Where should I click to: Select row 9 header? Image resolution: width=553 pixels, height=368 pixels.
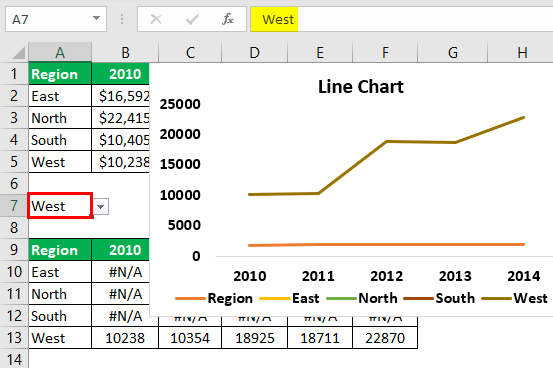click(x=14, y=250)
